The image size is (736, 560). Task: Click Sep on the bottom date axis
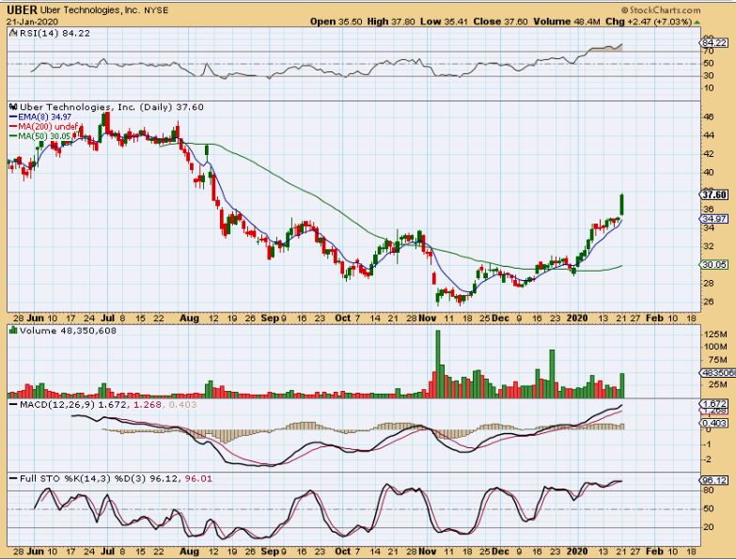pos(270,552)
